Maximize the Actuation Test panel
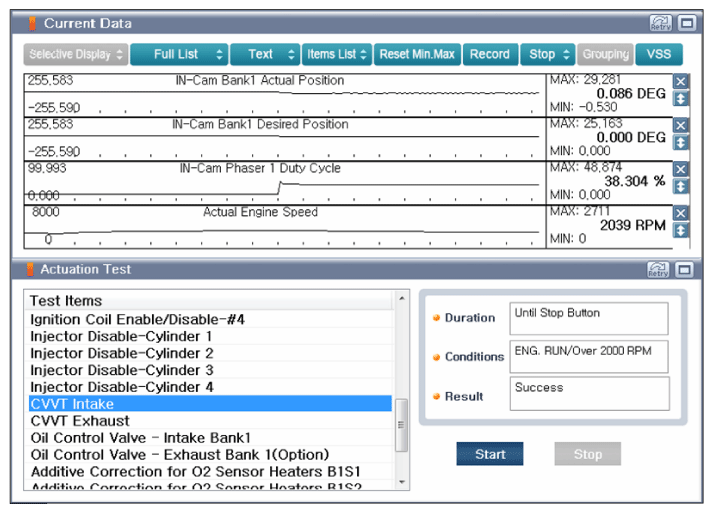 pos(686,269)
